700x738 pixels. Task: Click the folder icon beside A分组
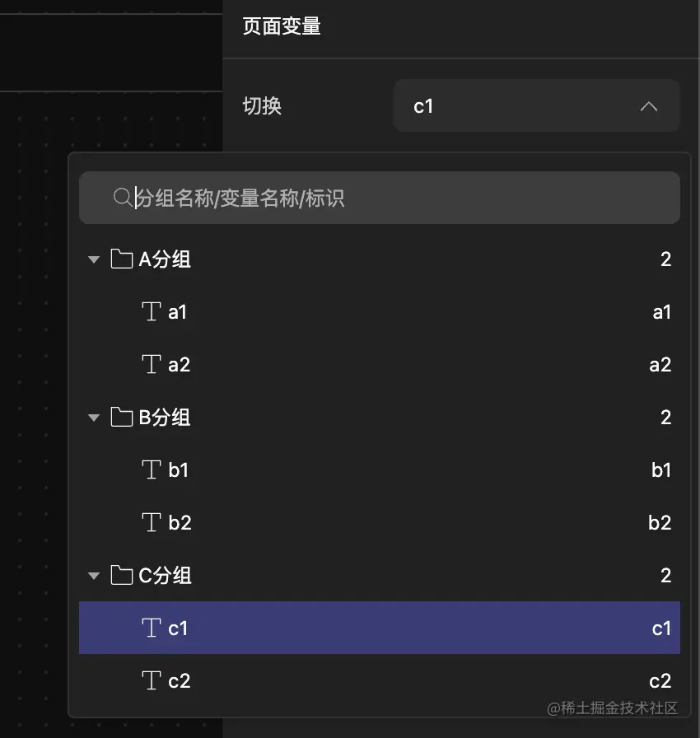click(x=120, y=259)
